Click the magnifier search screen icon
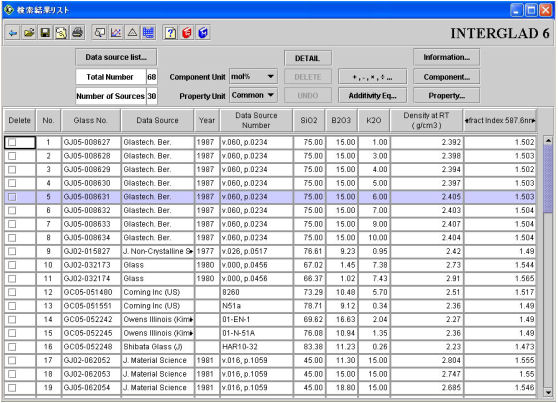 100,33
